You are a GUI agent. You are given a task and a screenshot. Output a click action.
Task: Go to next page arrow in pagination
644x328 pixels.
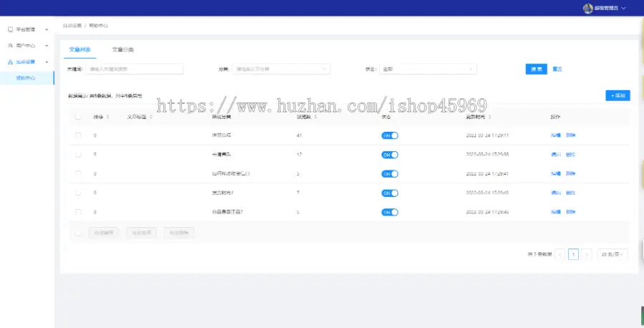tap(587, 254)
